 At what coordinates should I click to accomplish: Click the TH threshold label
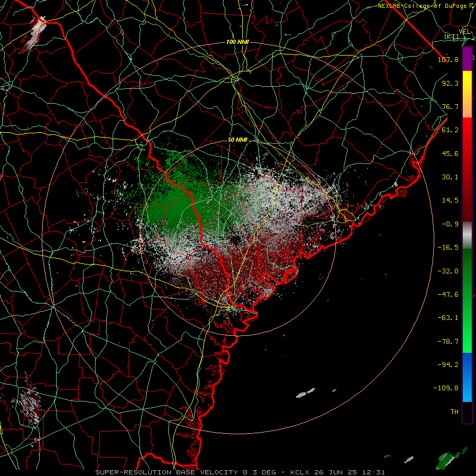454,412
